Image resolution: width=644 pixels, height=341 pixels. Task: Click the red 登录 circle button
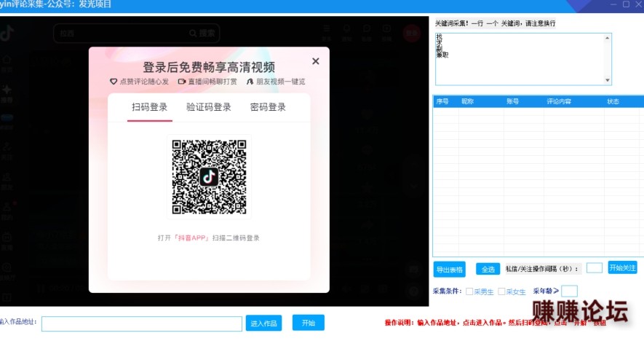(x=412, y=33)
